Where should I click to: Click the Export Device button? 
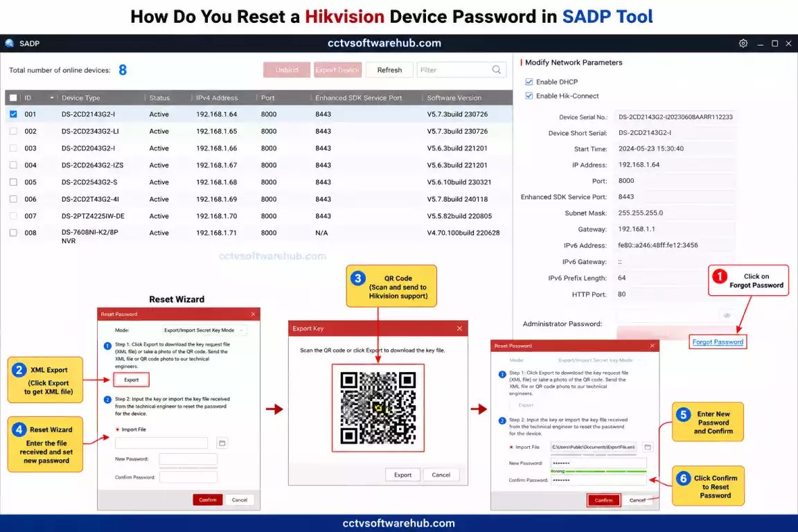coord(337,70)
